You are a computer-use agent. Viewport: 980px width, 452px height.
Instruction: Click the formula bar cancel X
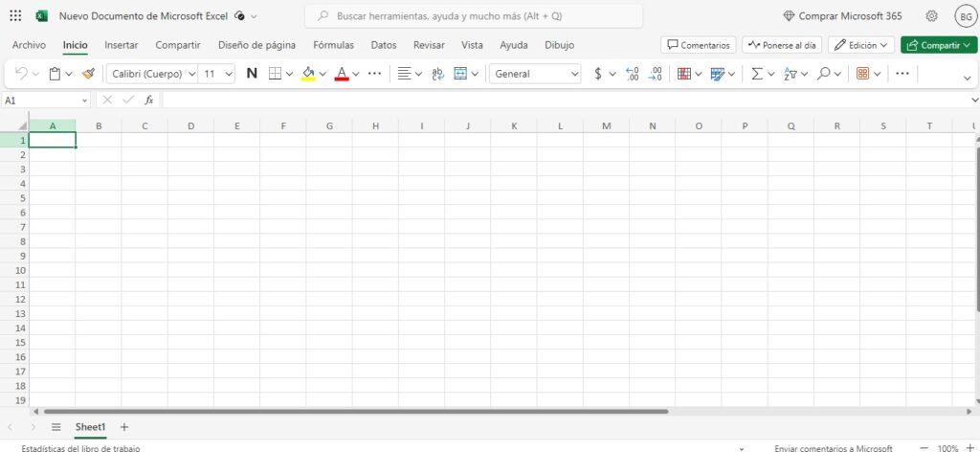107,100
